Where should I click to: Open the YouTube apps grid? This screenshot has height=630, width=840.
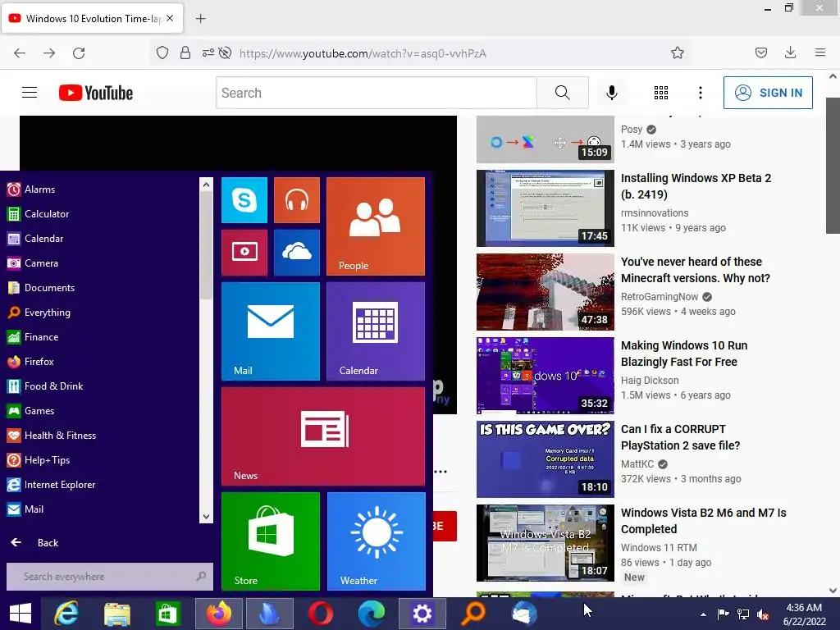pyautogui.click(x=661, y=93)
